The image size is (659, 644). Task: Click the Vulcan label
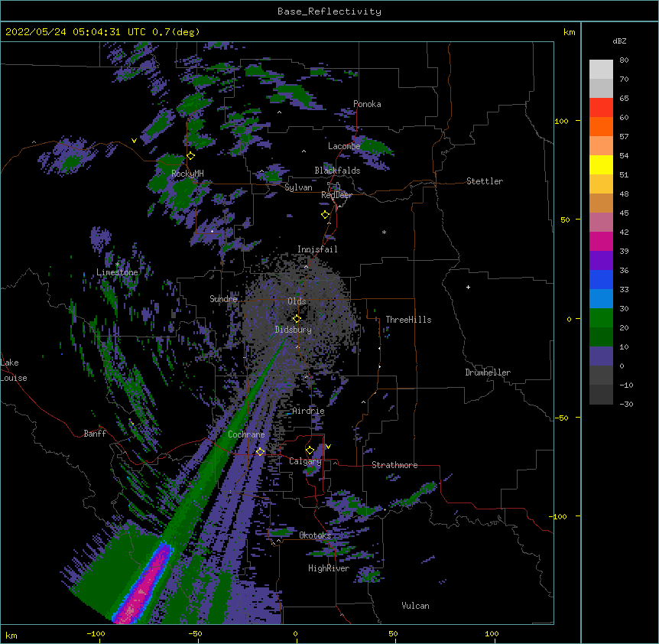click(415, 606)
